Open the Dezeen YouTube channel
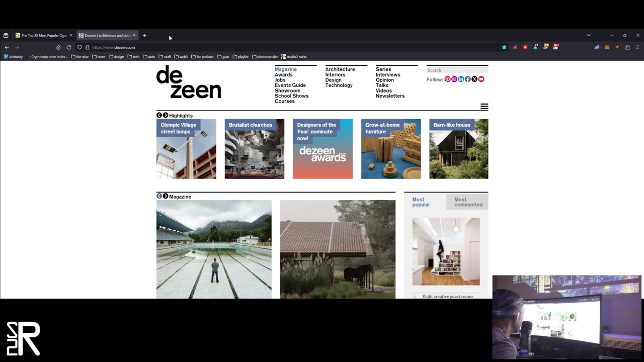 [x=481, y=79]
